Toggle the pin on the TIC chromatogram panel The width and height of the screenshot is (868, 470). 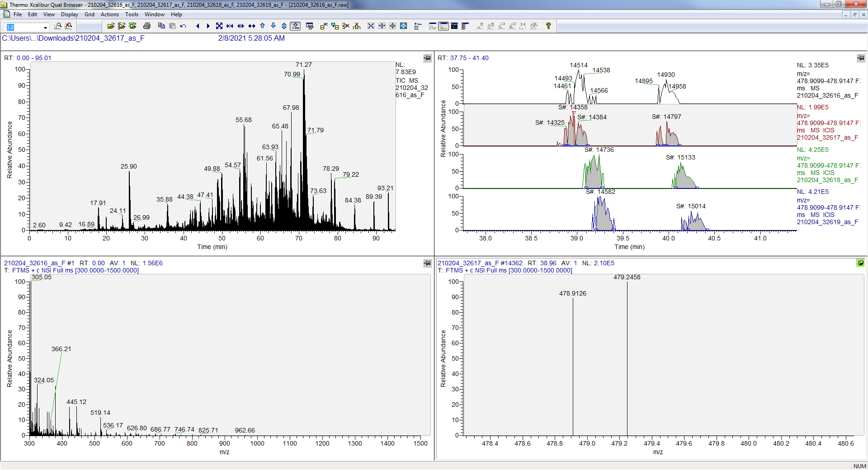pyautogui.click(x=427, y=58)
